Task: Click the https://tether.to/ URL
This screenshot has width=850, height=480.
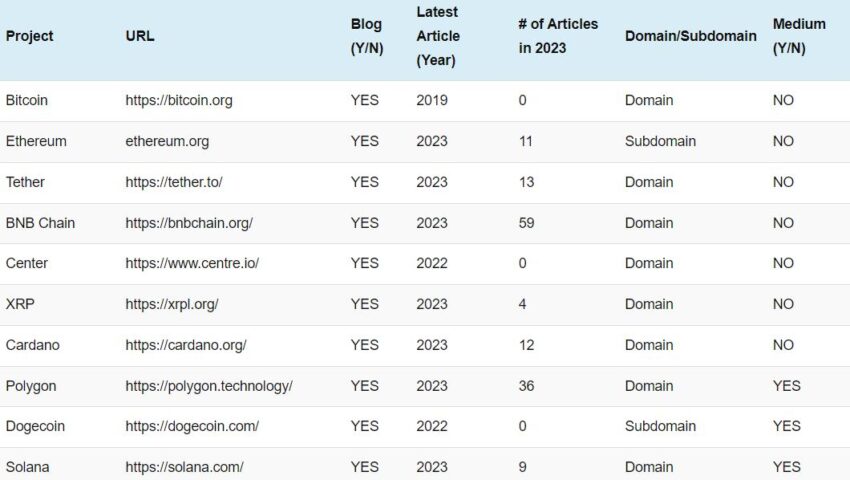Action: [174, 182]
